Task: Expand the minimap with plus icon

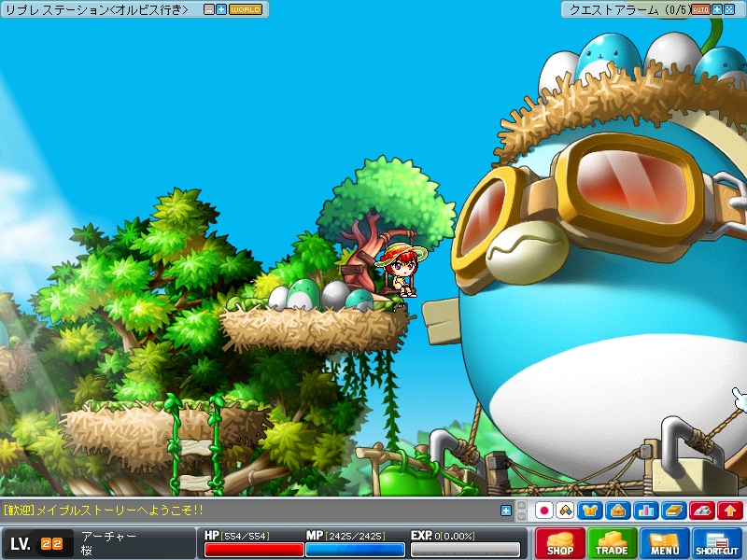Action: 221,9
